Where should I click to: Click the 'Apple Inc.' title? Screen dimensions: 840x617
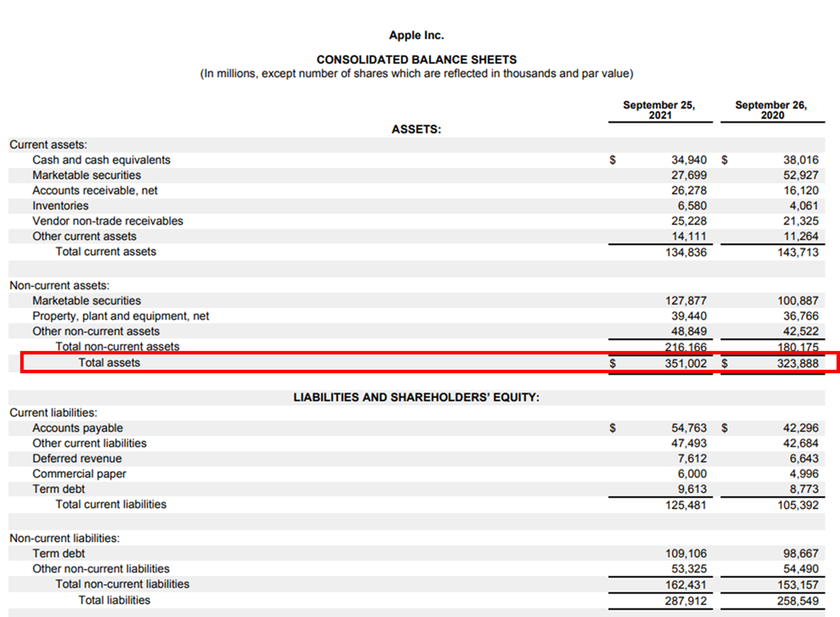(x=416, y=35)
